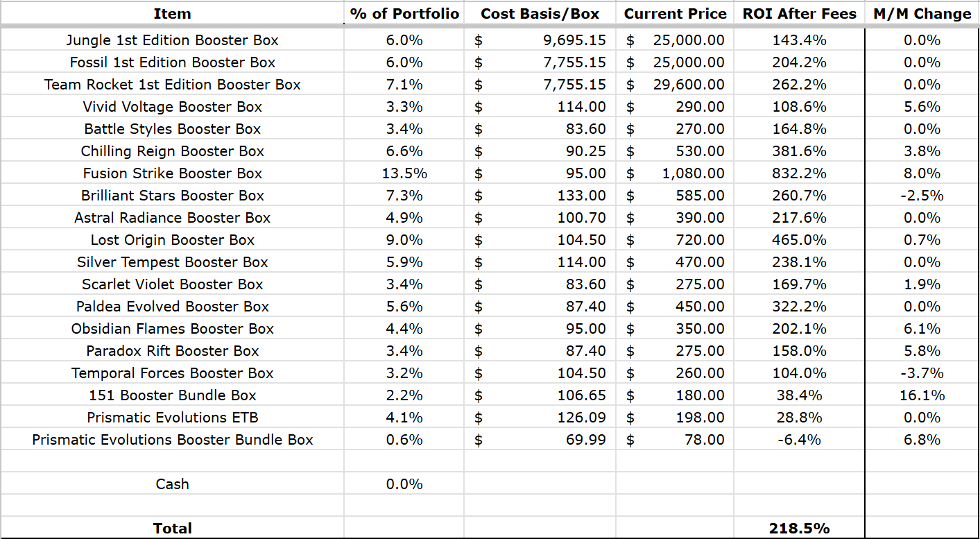Select the "Vivid Voltage Booster Box" cell
Viewport: 980px width, 539px height.
172,107
